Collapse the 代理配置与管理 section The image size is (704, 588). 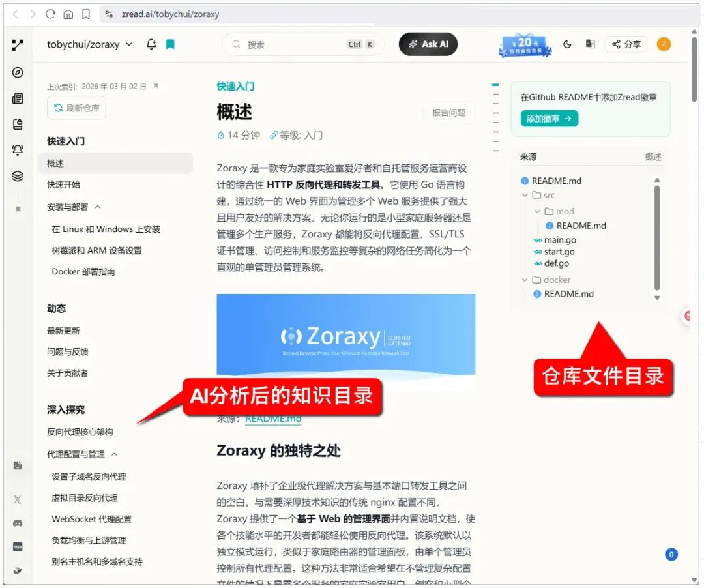pyautogui.click(x=115, y=454)
